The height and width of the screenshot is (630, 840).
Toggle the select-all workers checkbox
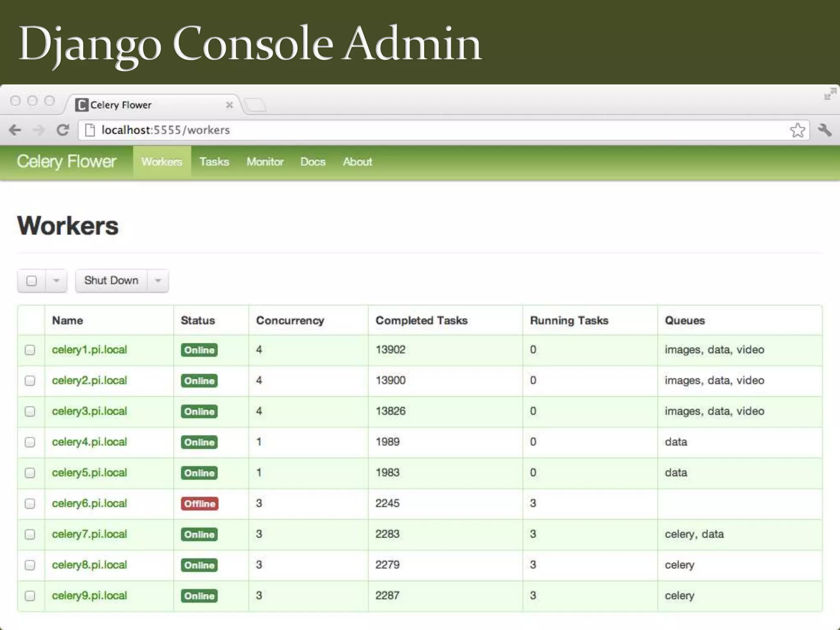[32, 281]
